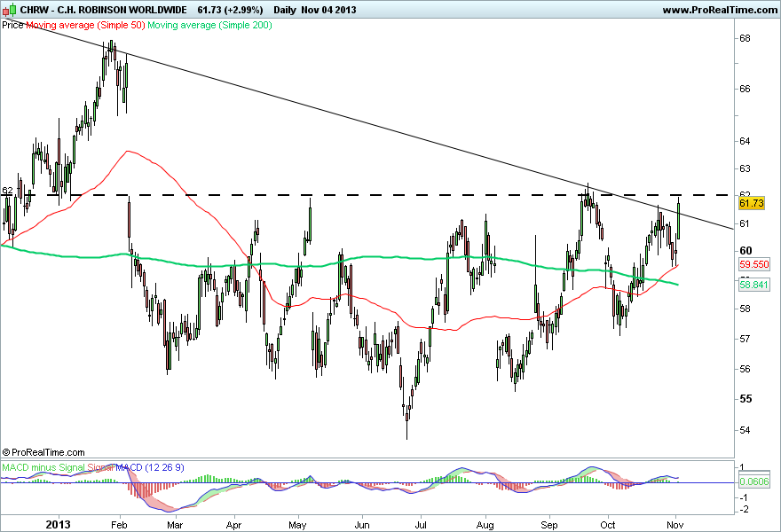The image size is (781, 532).
Task: Click the -2 MACD axis label
Action: [744, 510]
